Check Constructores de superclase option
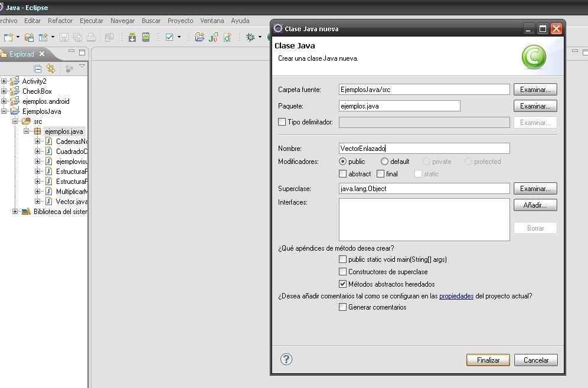This screenshot has width=588, height=388. [342, 271]
